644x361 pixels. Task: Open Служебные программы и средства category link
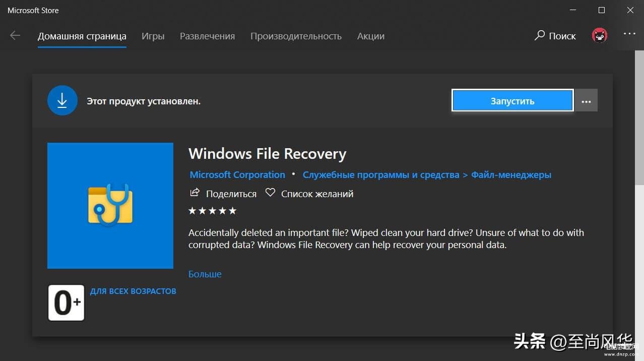pyautogui.click(x=380, y=174)
